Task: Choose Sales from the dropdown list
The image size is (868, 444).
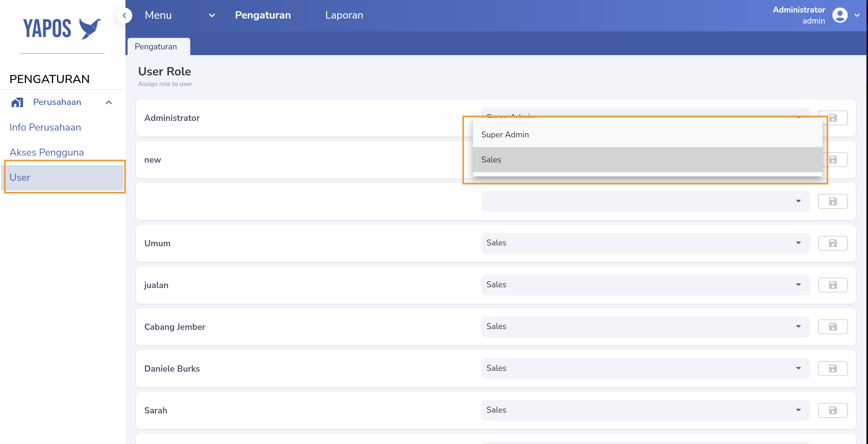Action: [x=647, y=160]
